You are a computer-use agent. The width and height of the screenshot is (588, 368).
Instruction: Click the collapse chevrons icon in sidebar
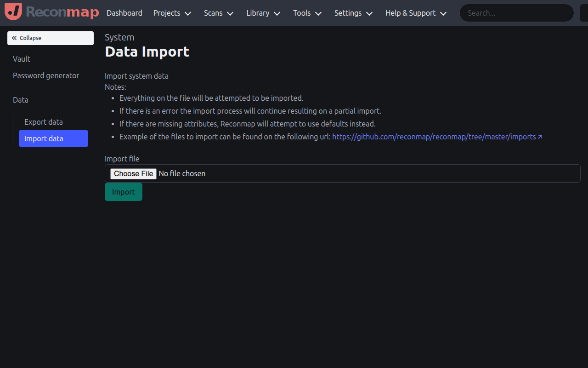coord(14,38)
